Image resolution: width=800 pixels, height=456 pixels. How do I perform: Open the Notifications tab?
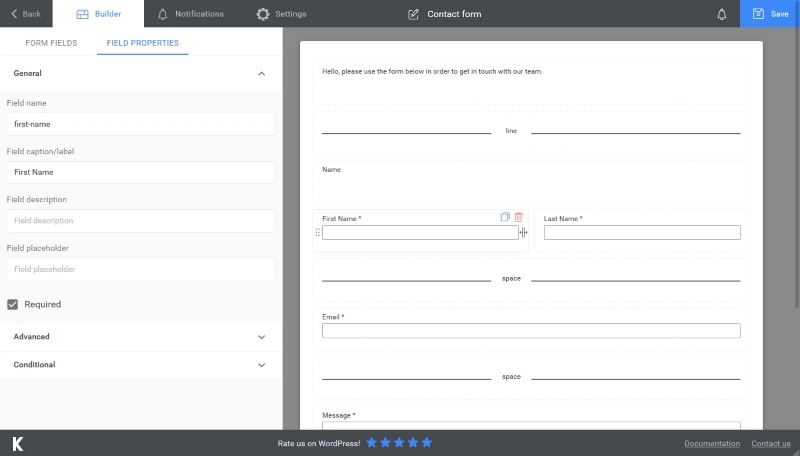click(x=190, y=14)
